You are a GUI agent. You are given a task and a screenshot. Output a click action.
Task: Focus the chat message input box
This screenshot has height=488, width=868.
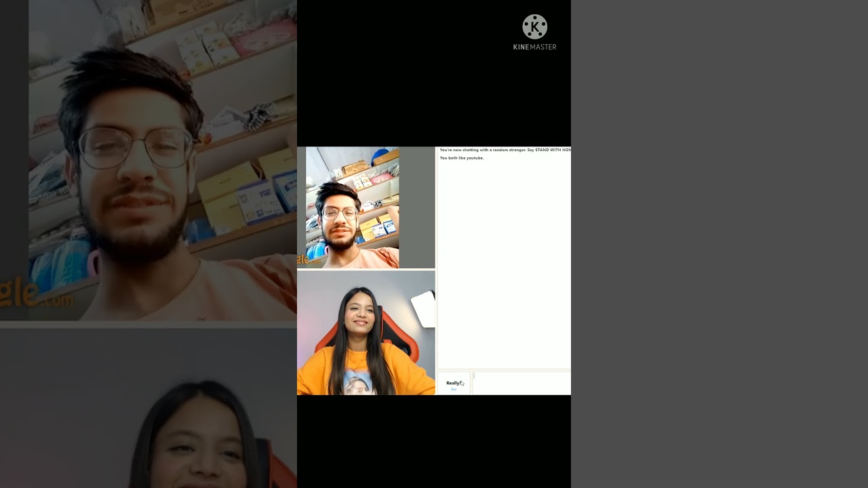click(521, 383)
